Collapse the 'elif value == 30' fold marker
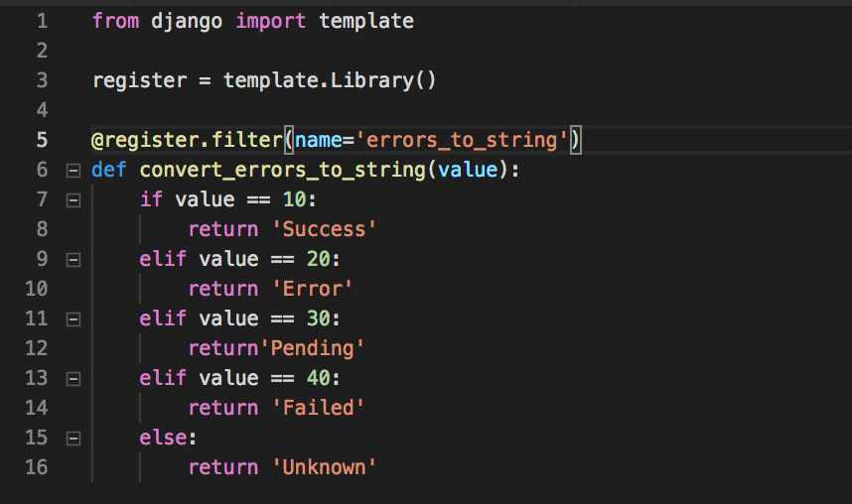The height and width of the screenshot is (504, 852). coord(73,319)
